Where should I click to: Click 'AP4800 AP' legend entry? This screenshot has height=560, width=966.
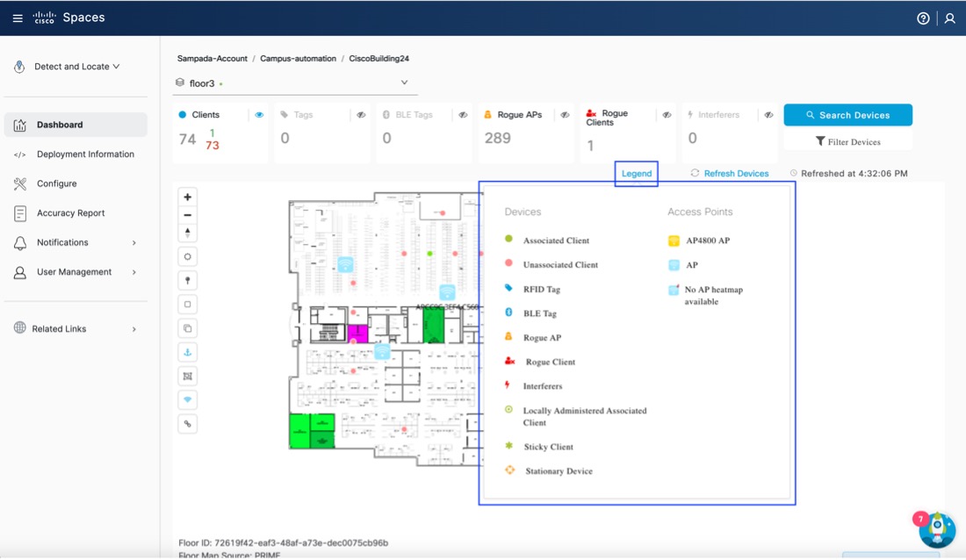pyautogui.click(x=708, y=241)
